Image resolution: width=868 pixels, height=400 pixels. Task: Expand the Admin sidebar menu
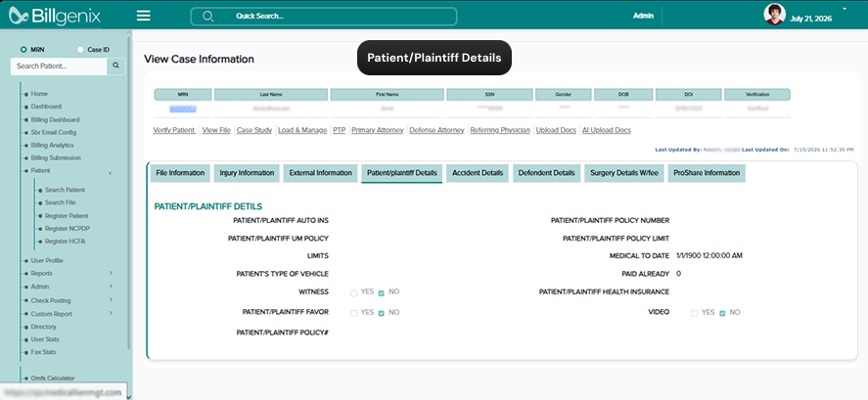[x=111, y=286]
